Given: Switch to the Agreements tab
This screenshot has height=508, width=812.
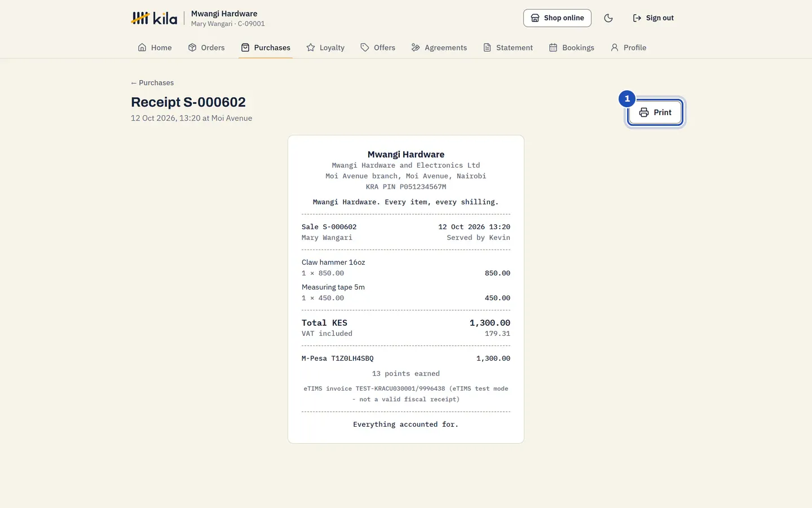Looking at the screenshot, I should pos(439,47).
